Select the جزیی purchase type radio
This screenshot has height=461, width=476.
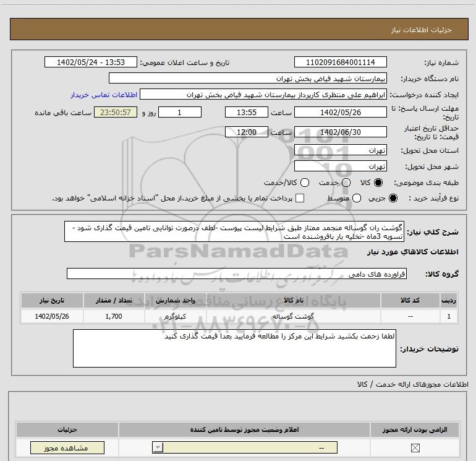click(x=393, y=198)
